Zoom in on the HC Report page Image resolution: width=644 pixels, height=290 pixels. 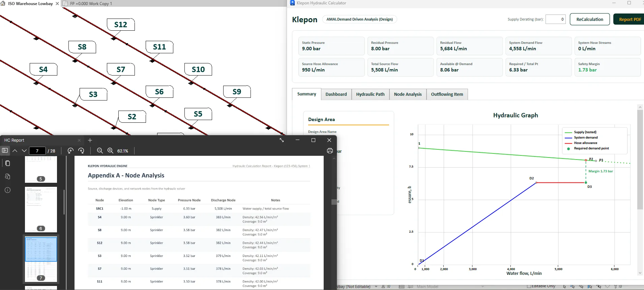click(x=110, y=151)
